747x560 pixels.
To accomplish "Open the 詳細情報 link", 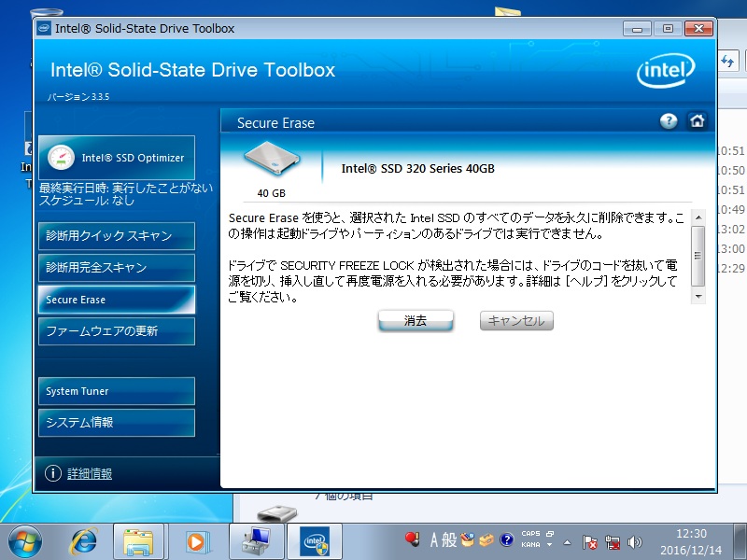I will [90, 473].
